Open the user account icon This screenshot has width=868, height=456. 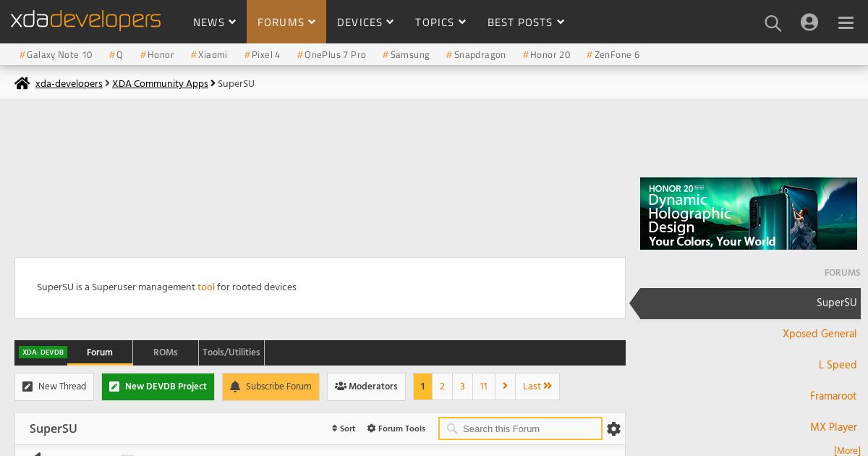(809, 22)
